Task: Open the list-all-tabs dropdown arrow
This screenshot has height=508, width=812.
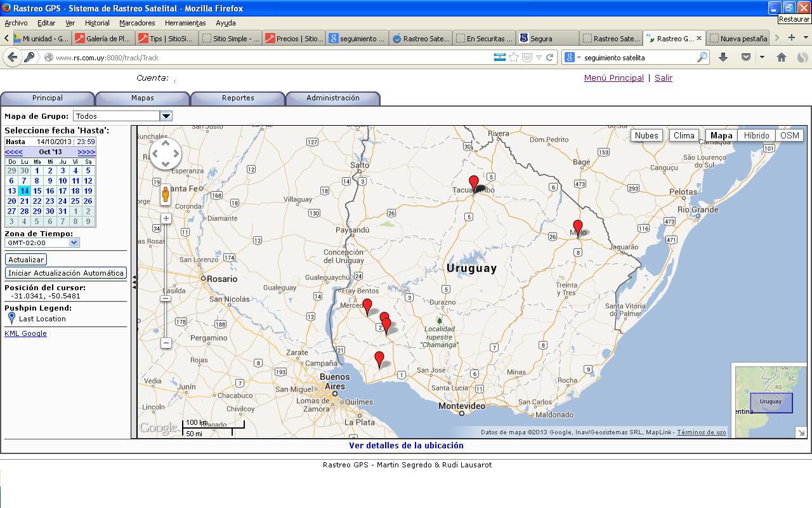Action: point(804,38)
